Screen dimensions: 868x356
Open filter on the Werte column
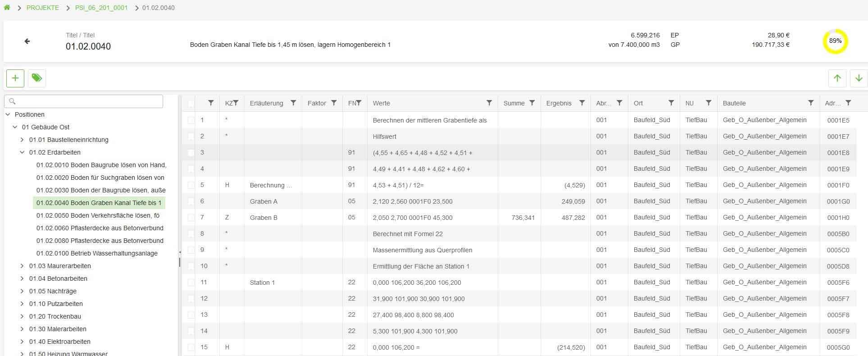(489, 103)
